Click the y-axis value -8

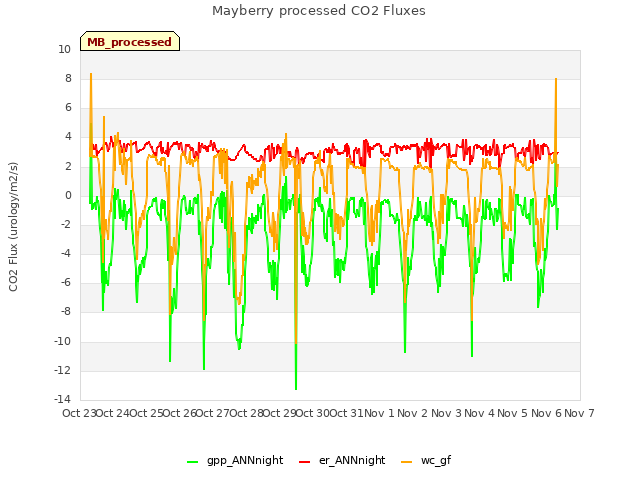click(64, 311)
